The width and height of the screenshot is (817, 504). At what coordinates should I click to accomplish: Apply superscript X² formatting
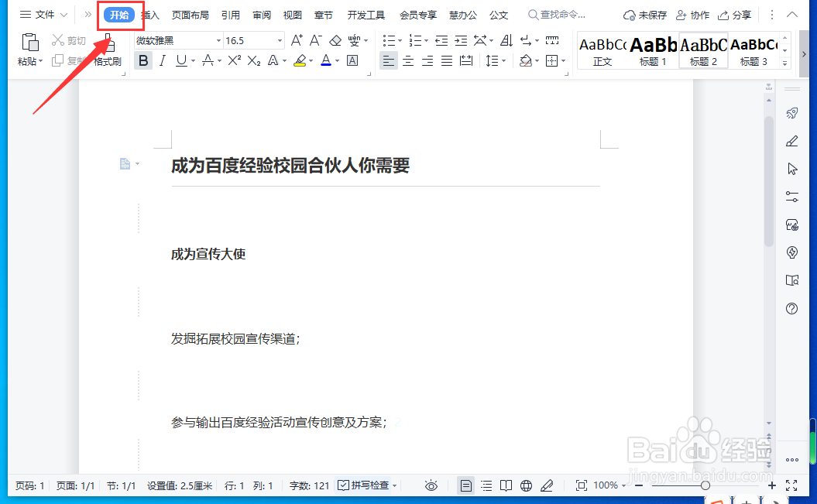point(235,60)
